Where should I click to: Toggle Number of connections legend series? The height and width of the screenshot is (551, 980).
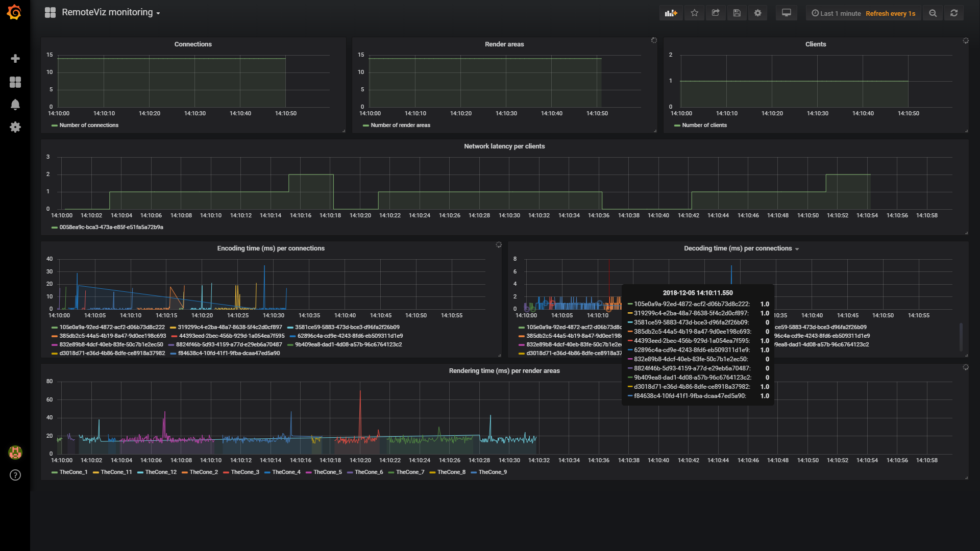[x=88, y=126]
